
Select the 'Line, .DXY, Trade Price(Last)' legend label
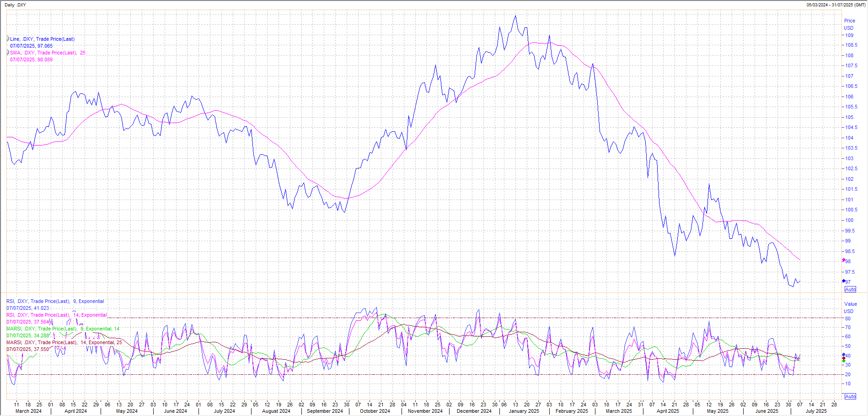coord(42,39)
